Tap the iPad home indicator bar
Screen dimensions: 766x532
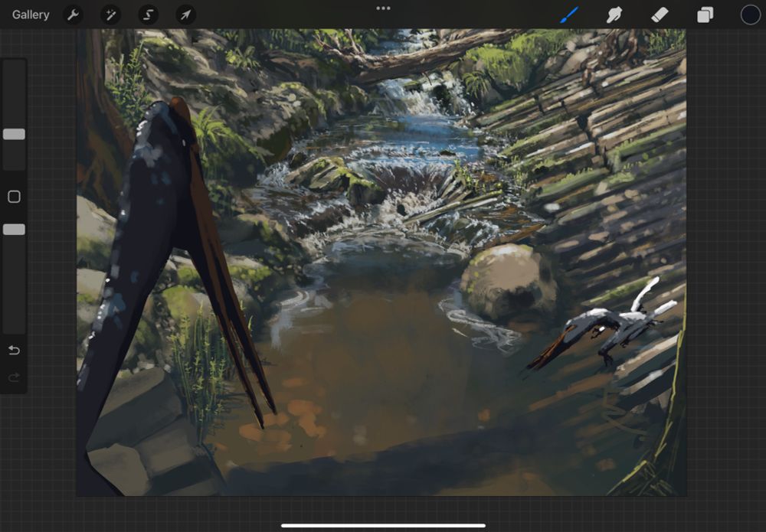(x=384, y=526)
